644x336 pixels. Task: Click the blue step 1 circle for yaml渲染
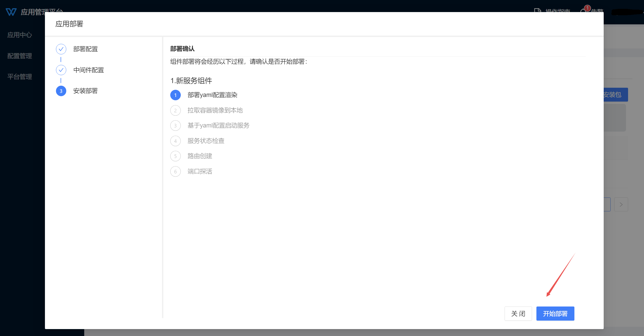tap(175, 95)
